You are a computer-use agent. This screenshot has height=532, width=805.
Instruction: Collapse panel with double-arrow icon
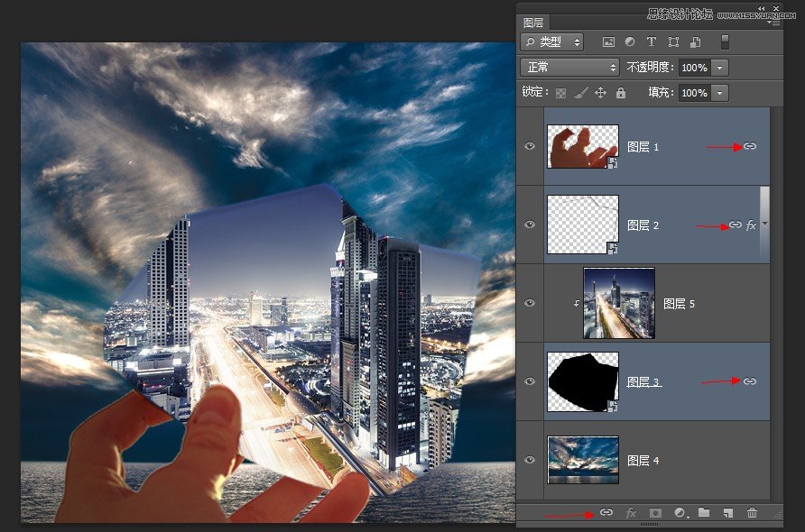pos(762,8)
